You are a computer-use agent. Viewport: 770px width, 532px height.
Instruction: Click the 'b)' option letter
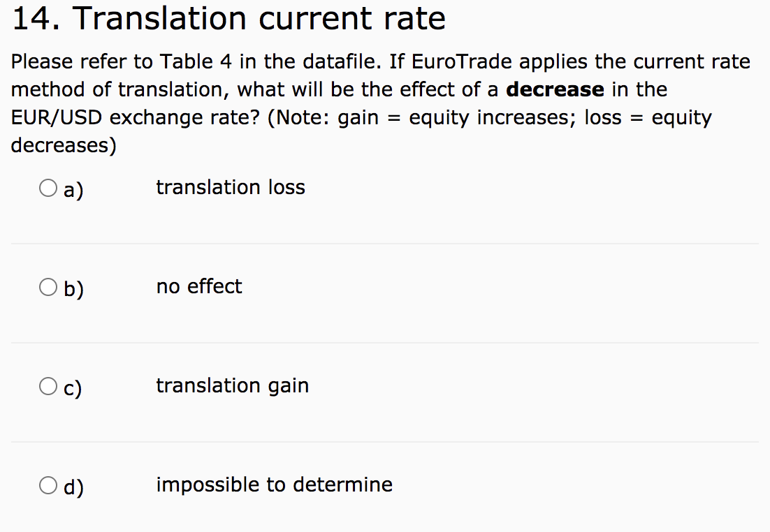[x=72, y=288]
